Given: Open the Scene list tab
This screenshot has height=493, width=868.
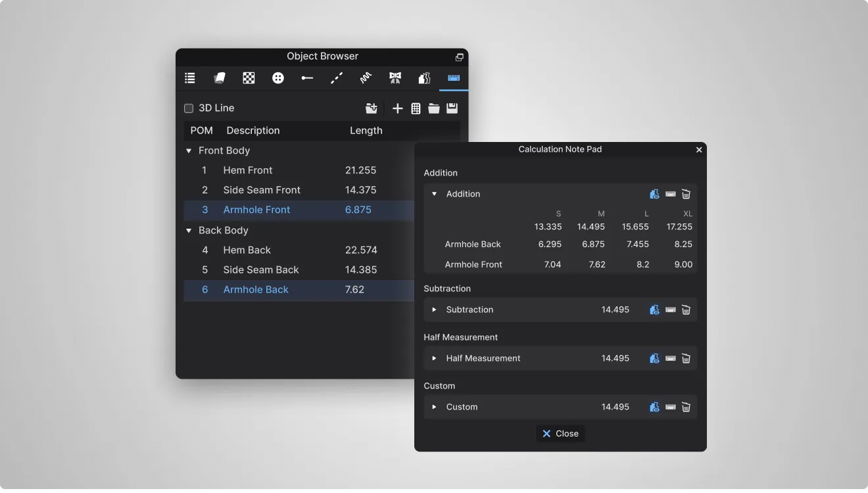Looking at the screenshot, I should [190, 78].
